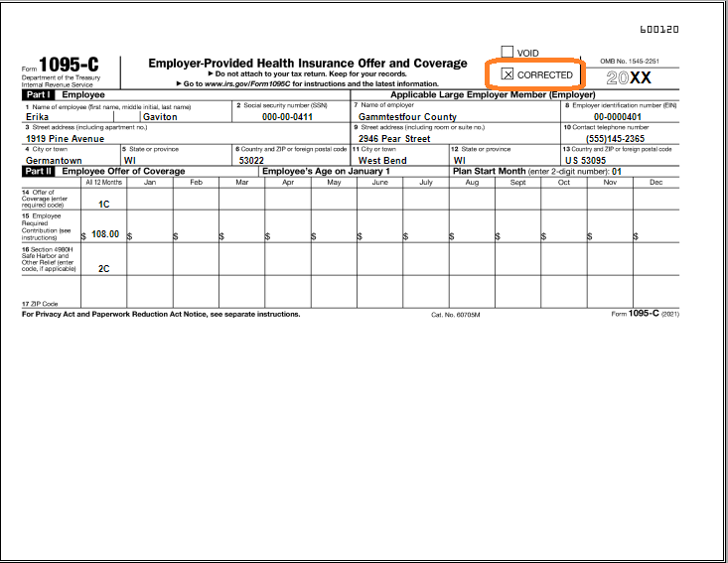Click employee contribution amount 108.00

click(x=105, y=234)
